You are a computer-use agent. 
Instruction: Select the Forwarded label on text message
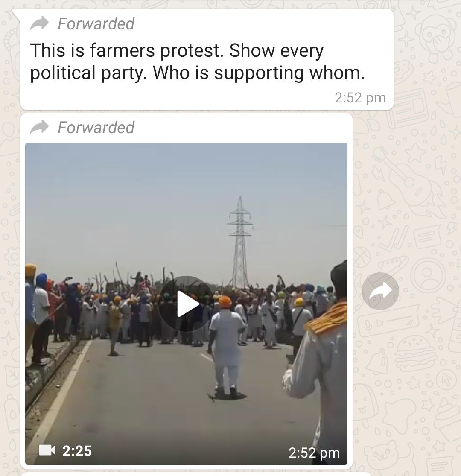pos(96,23)
